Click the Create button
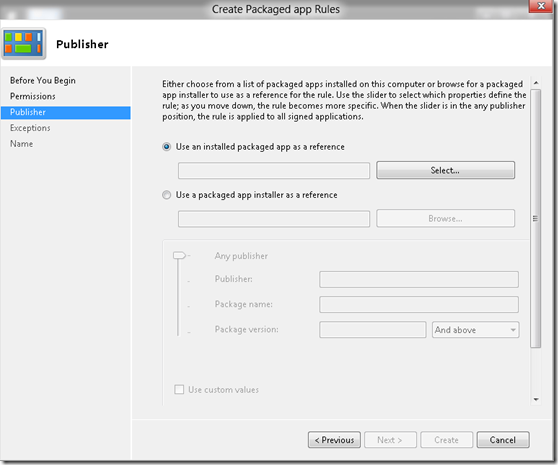The image size is (558, 465). pos(446,440)
